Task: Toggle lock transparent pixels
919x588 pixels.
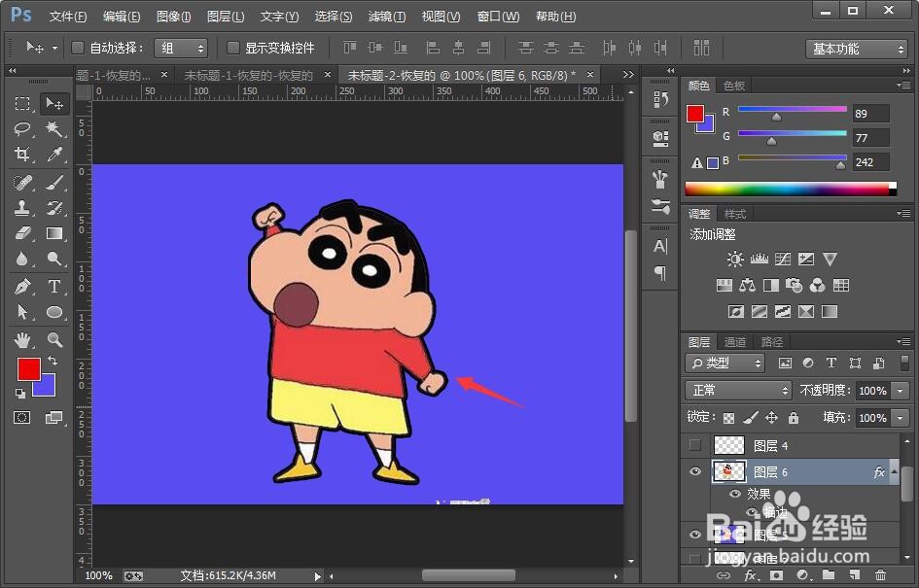Action: [728, 418]
